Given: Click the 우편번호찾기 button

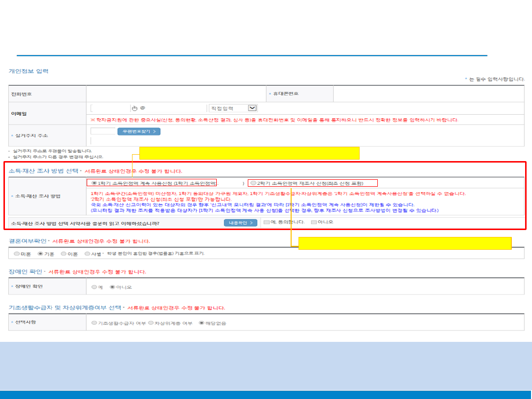Looking at the screenshot, I should point(139,132).
